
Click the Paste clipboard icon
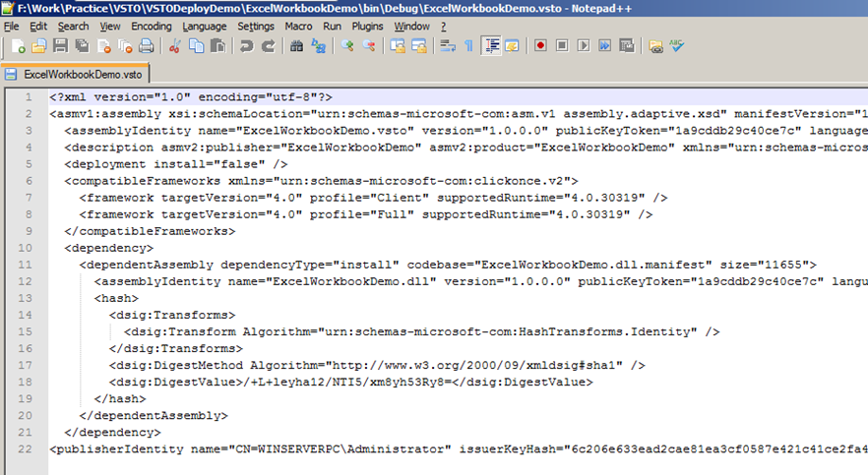tap(218, 46)
